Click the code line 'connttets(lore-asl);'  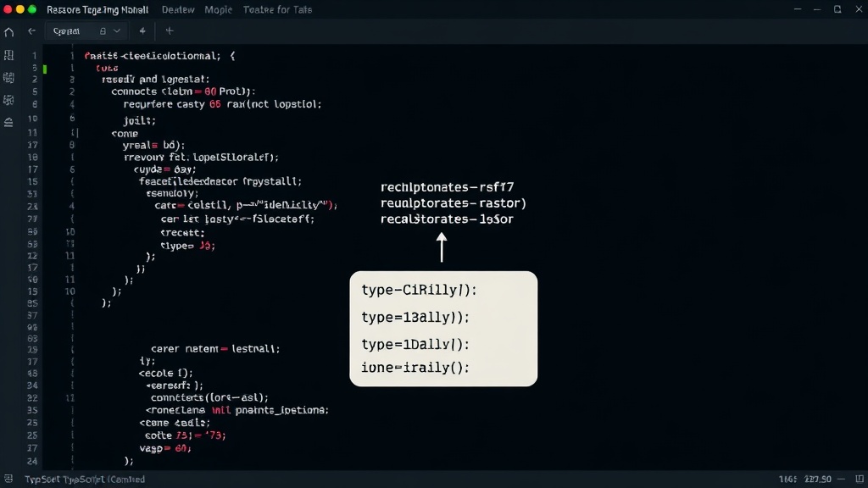pyautogui.click(x=209, y=397)
